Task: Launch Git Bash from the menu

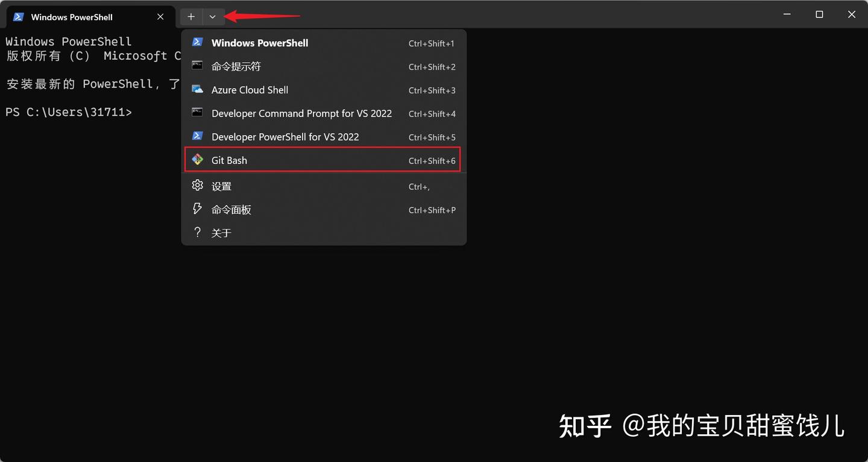Action: (x=229, y=160)
